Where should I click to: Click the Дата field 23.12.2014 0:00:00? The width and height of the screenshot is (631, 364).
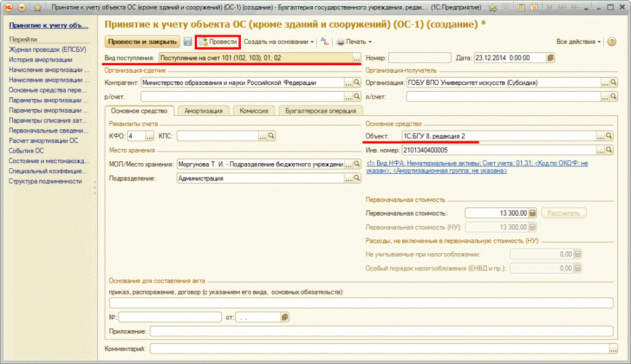tap(510, 58)
